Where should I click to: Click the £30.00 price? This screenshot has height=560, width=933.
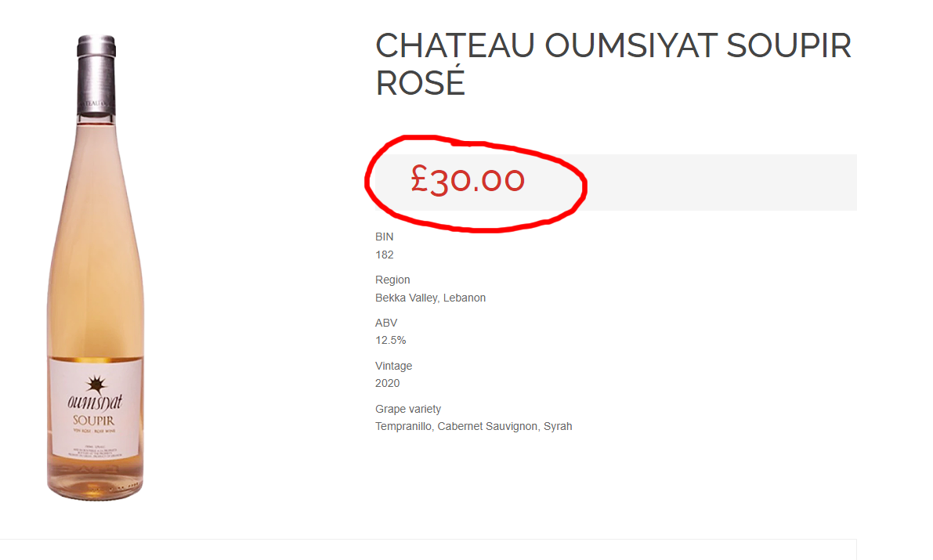coord(468,181)
